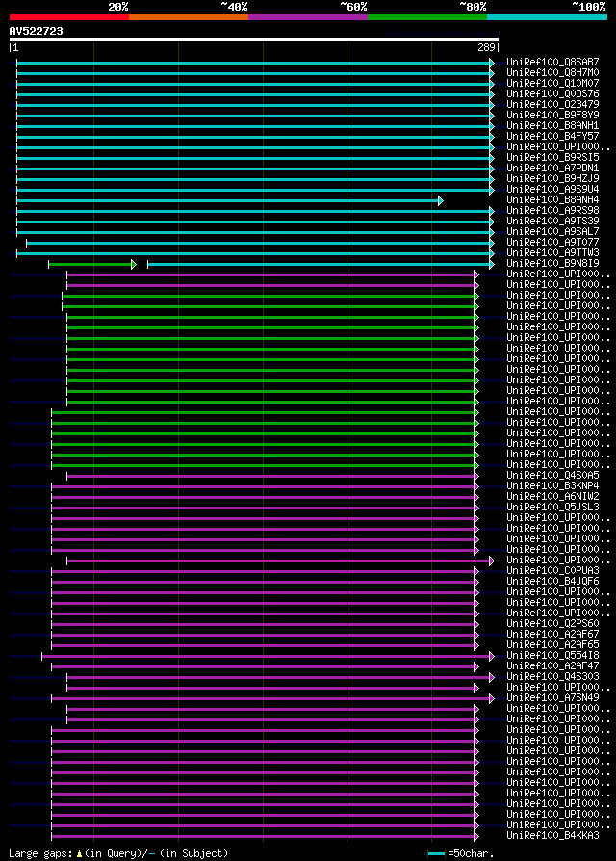Click the purple alignment bar for A7SN49
616x861 pixels.
273,699
